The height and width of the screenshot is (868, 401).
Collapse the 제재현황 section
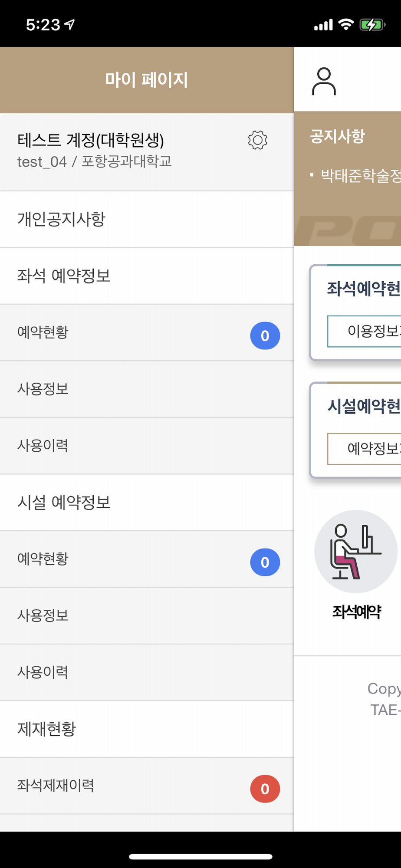click(147, 729)
